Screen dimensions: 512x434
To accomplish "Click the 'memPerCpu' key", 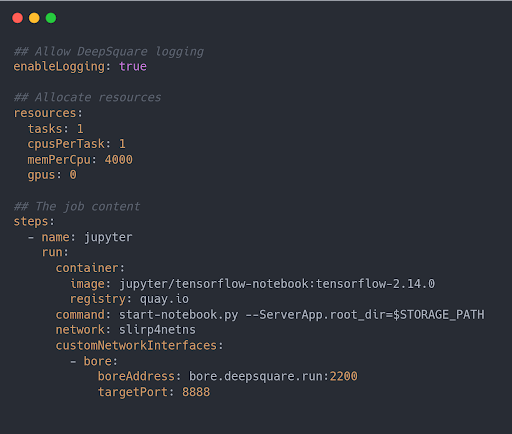I will tap(59, 160).
